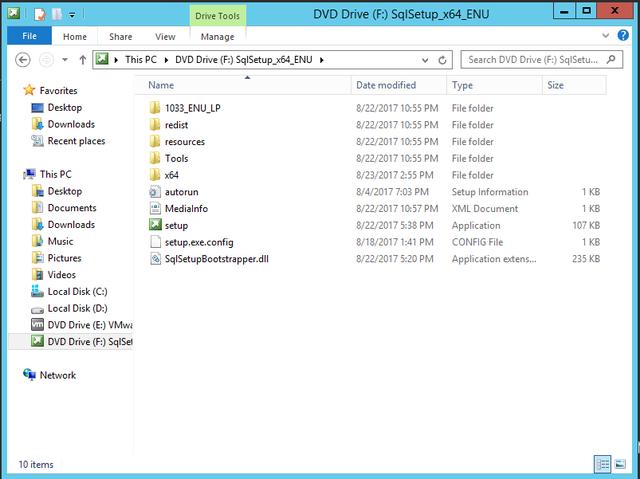Click the Tools folder icon

point(155,158)
